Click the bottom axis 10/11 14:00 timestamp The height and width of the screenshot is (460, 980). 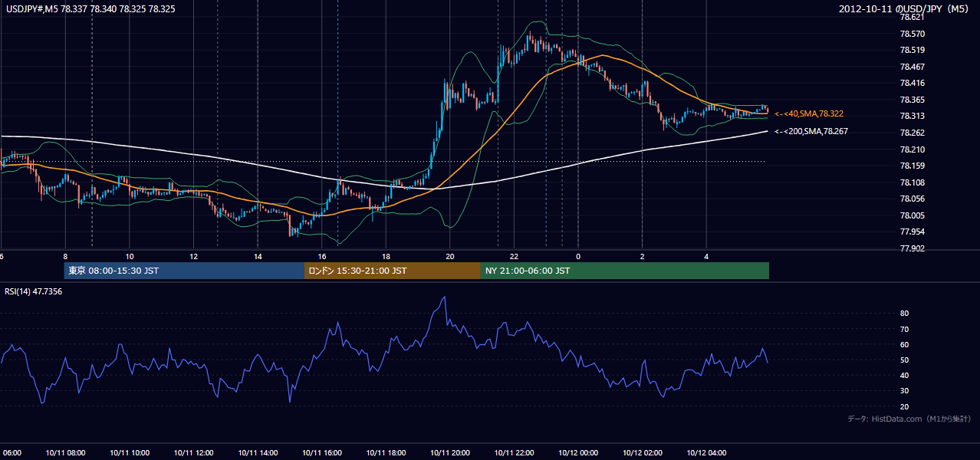pos(258,452)
